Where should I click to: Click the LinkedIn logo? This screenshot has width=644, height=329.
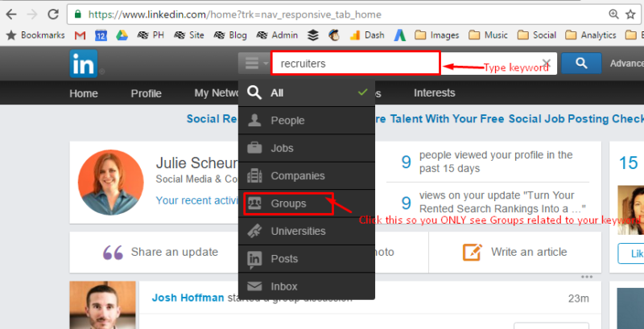click(x=84, y=64)
